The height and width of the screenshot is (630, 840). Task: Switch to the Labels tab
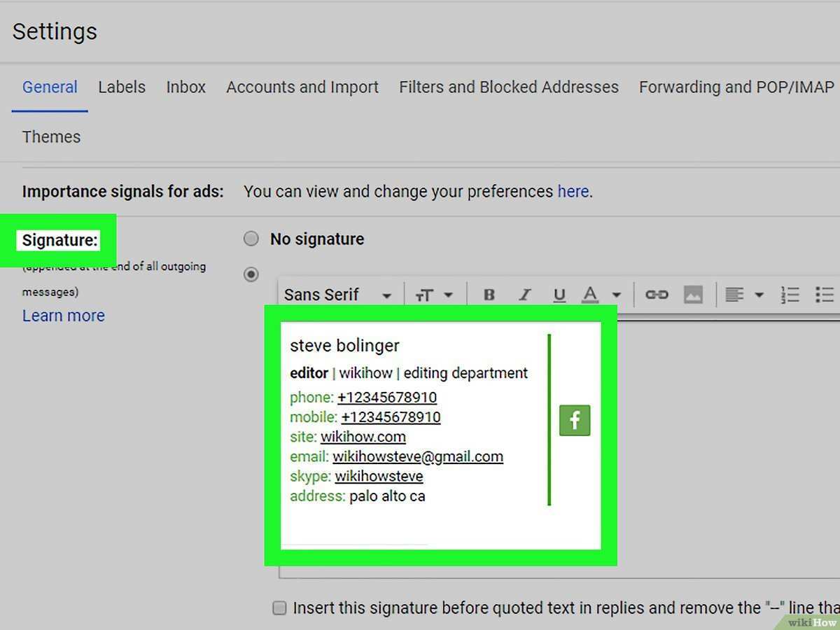122,87
